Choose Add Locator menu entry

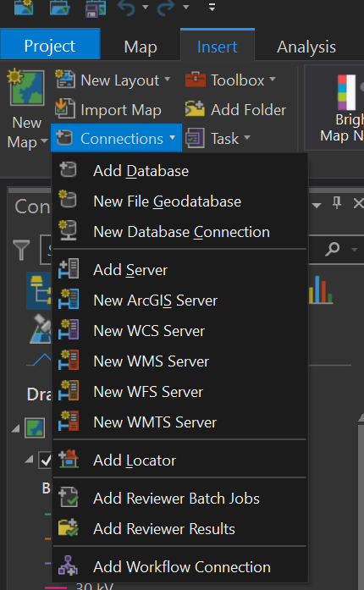[x=180, y=460]
